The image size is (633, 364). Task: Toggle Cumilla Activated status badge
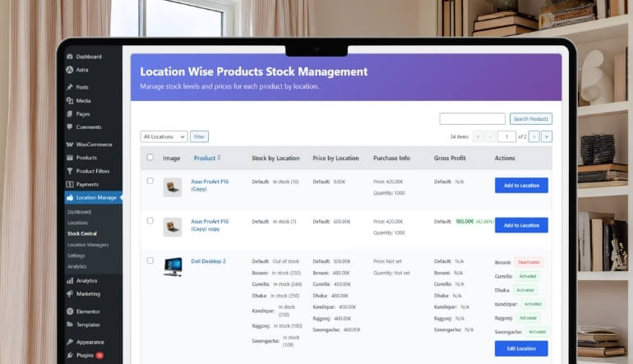coord(528,276)
